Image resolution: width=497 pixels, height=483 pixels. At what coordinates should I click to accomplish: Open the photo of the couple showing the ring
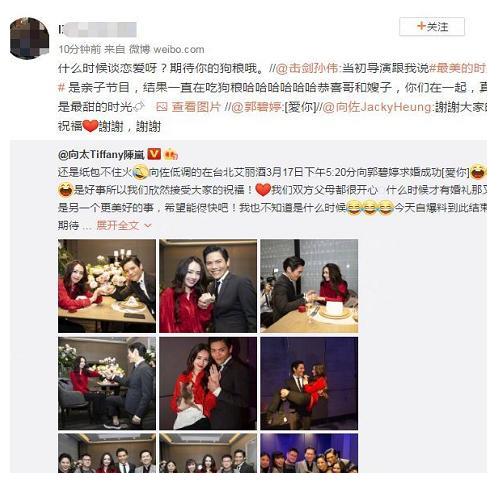[x=208, y=286]
